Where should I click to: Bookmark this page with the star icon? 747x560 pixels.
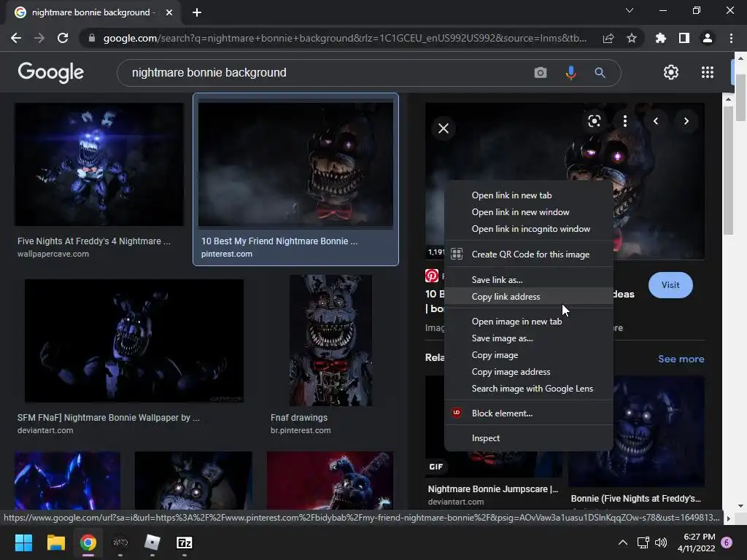(x=632, y=38)
